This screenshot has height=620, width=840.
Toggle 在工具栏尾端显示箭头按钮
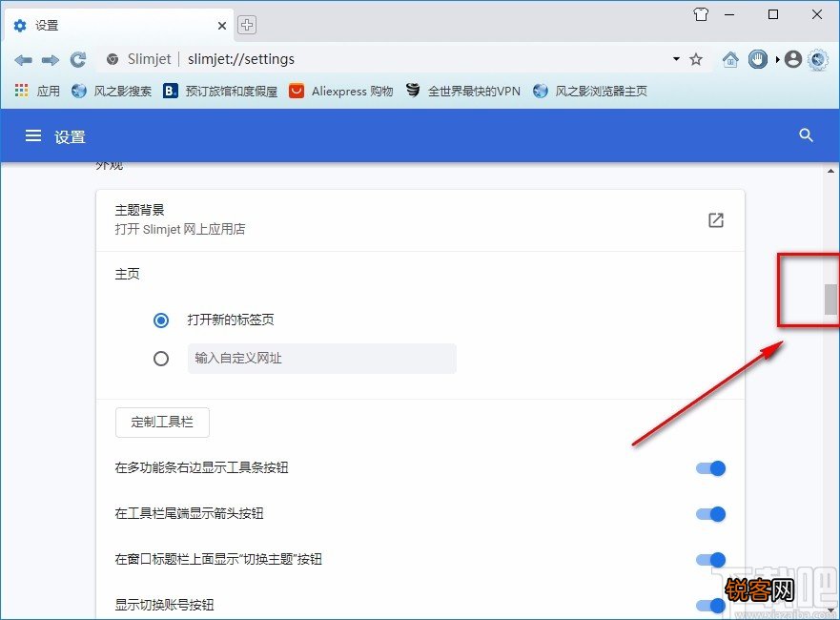(710, 514)
